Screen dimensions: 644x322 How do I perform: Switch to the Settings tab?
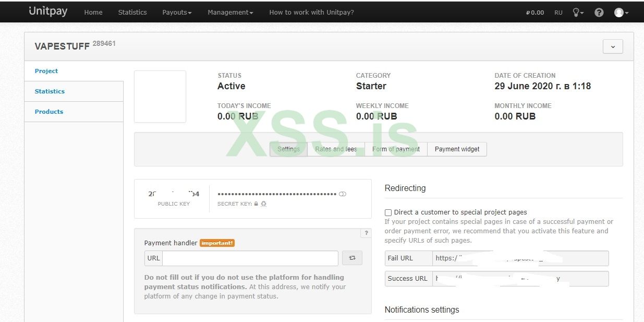(288, 149)
